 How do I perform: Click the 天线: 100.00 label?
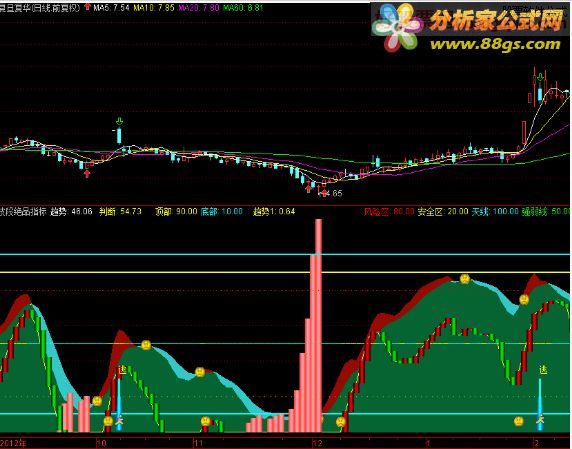click(x=495, y=212)
